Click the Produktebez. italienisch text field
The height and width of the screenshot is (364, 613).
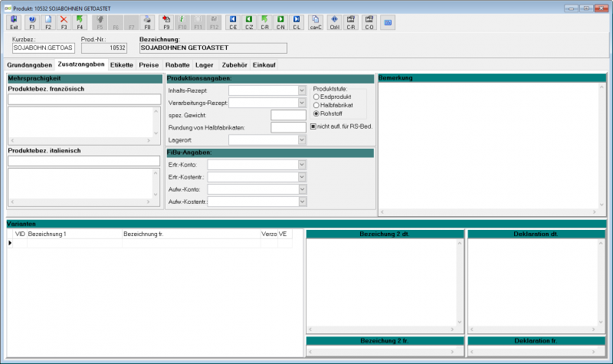click(x=84, y=161)
